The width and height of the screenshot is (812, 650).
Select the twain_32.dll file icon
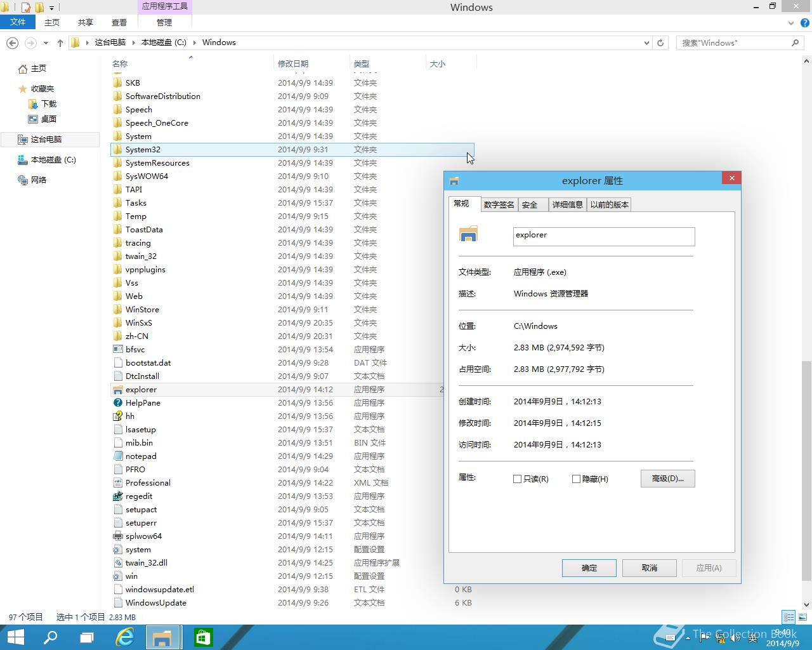(118, 562)
